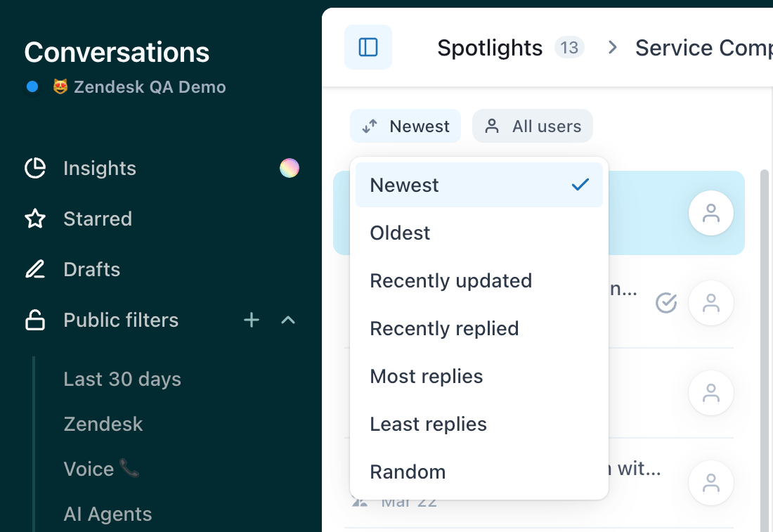Viewport: 773px width, 532px height.
Task: Open Drafts using the pencil icon
Action: [34, 269]
